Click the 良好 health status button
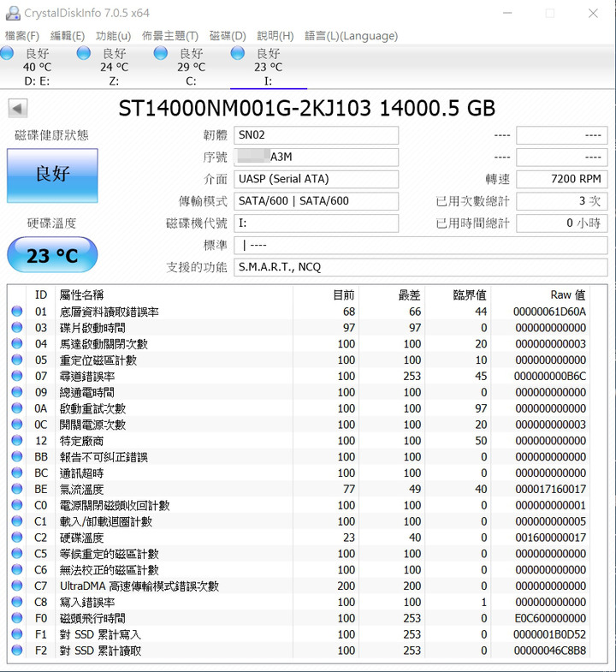The height and width of the screenshot is (672, 616). (52, 175)
